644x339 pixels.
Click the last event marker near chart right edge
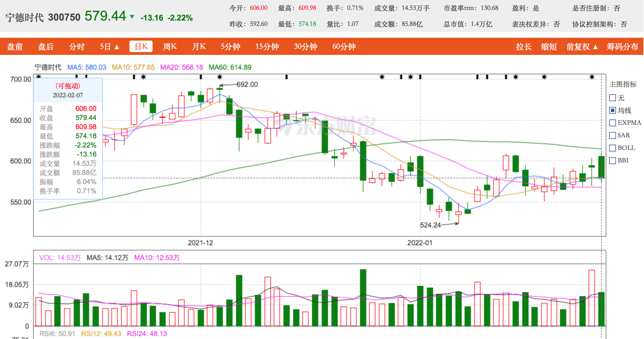pos(592,77)
